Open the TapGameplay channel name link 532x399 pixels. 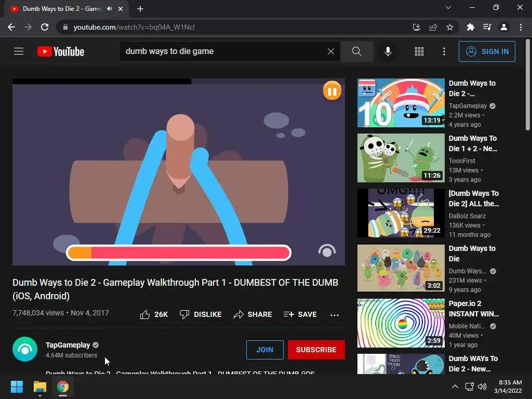(68, 345)
